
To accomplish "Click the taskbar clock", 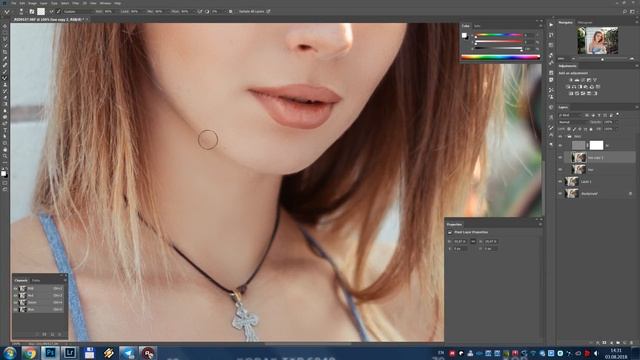I will [616, 353].
